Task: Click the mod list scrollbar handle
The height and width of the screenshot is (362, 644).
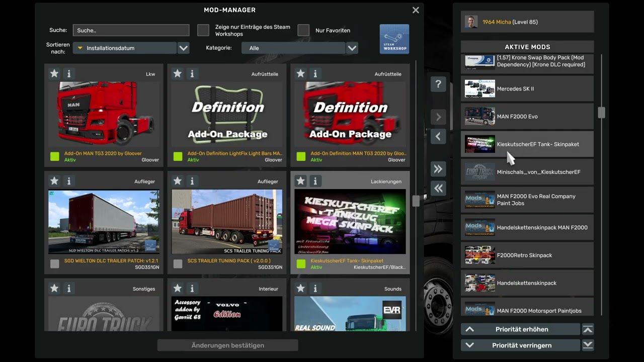Action: 416,201
